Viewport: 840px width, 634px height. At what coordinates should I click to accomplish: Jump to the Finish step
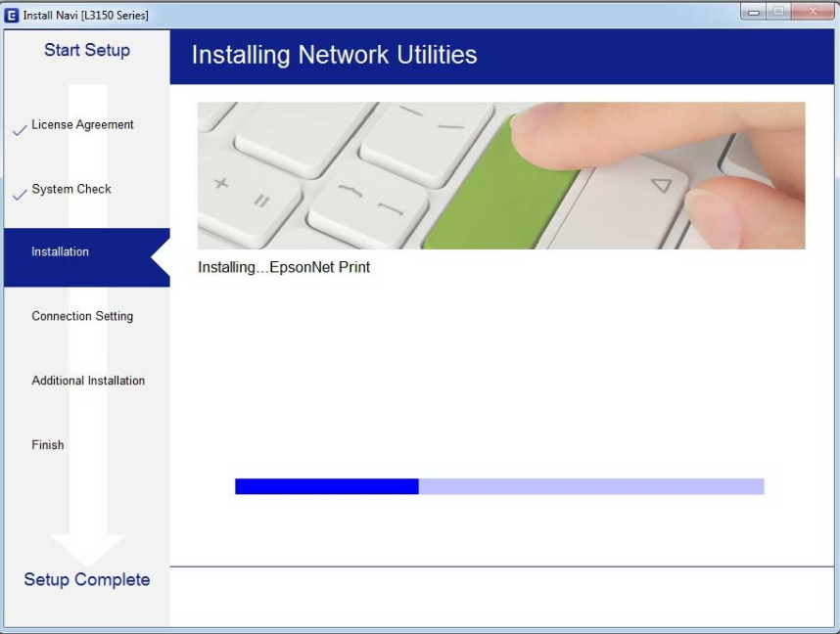pos(48,445)
